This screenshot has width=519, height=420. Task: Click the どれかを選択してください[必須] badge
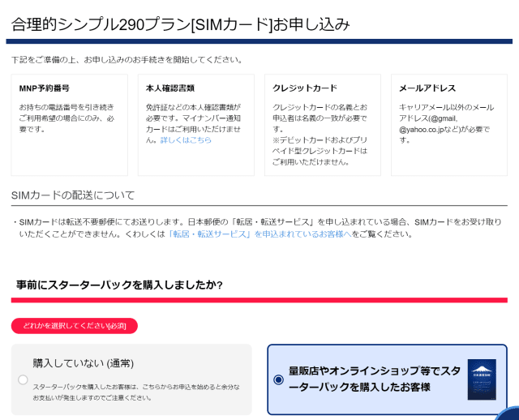click(x=75, y=326)
